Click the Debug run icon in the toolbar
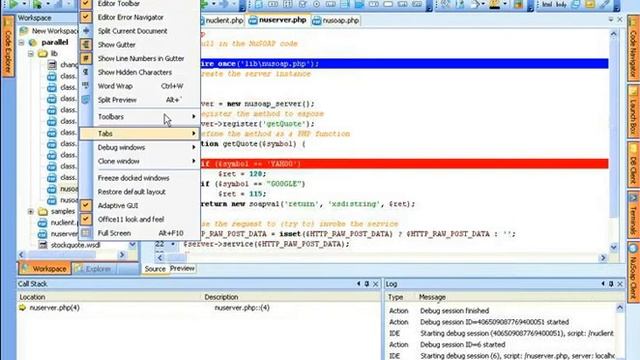Screen dimensions: 640x360 [37, 4]
